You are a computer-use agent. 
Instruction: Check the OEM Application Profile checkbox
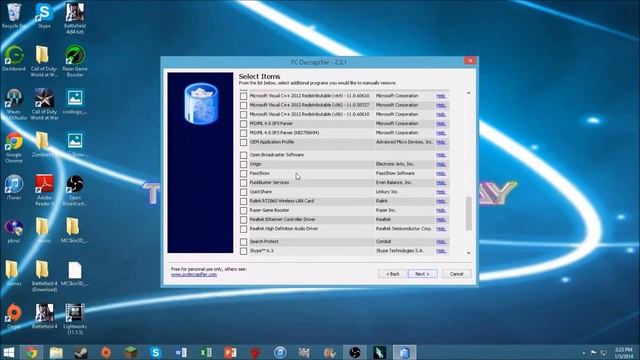coord(244,142)
